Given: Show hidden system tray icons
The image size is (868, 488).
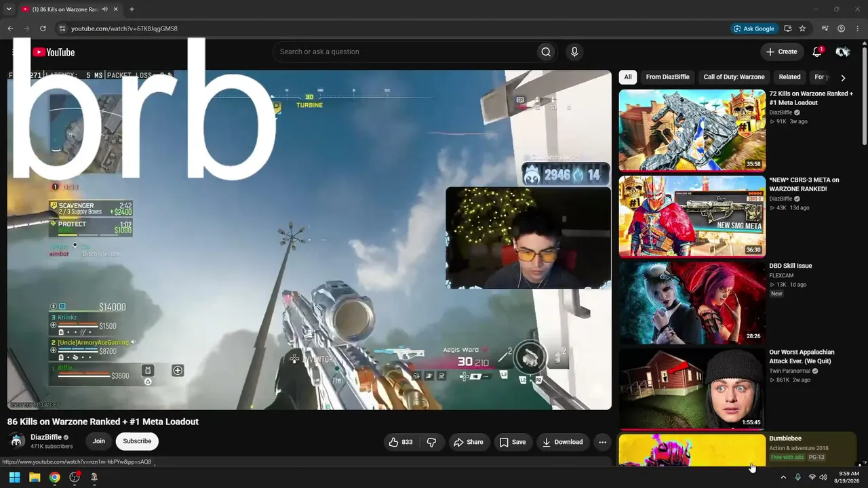Looking at the screenshot, I should 783,477.
